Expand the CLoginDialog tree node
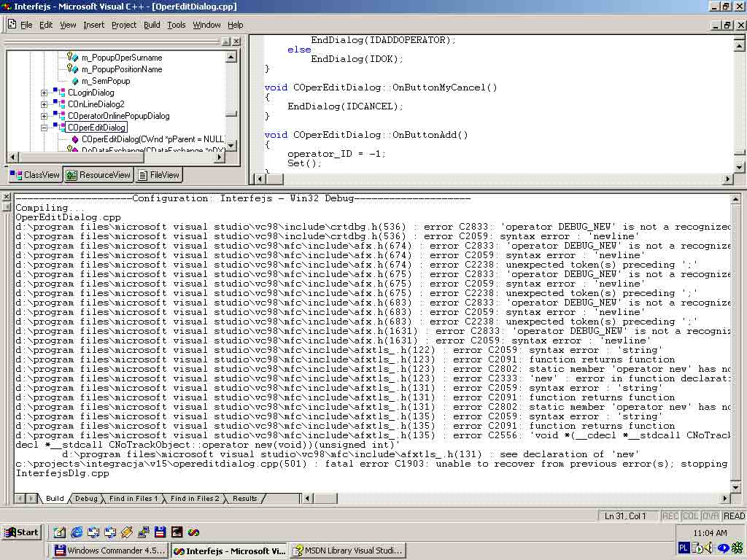Screen dimensions: 747x560 (44, 93)
